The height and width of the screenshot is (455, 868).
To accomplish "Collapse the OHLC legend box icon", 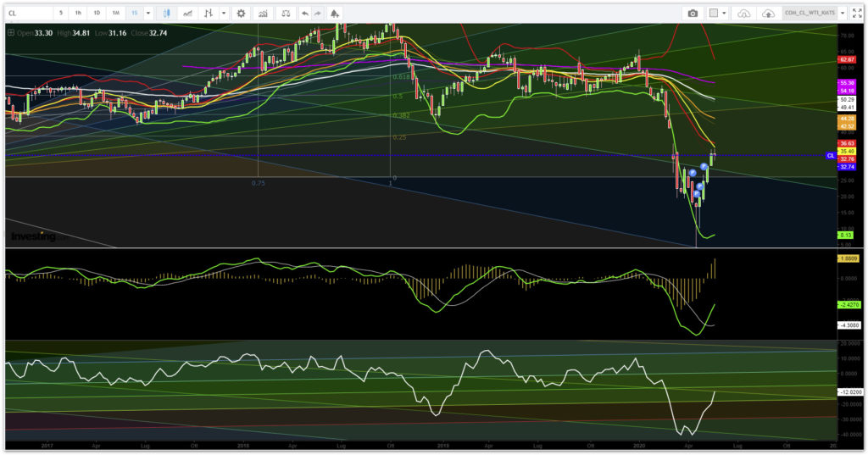I will [x=10, y=33].
